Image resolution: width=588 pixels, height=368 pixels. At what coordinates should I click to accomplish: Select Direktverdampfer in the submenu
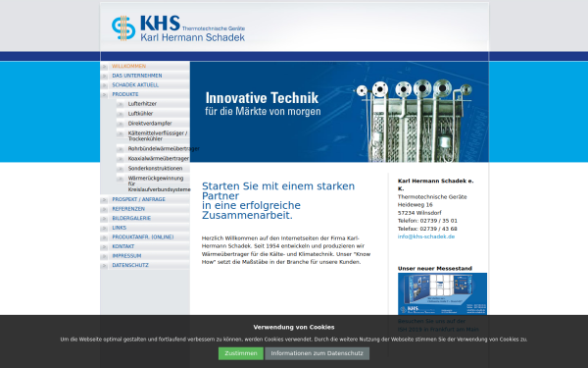(x=150, y=124)
